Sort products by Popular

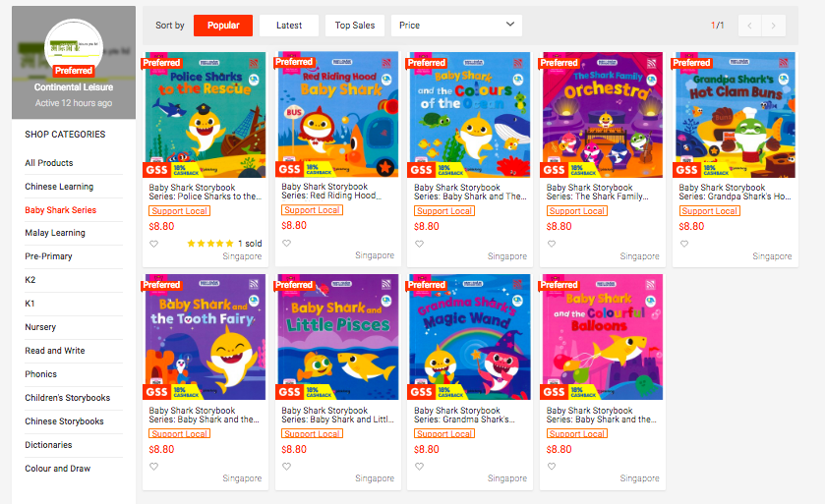click(223, 26)
